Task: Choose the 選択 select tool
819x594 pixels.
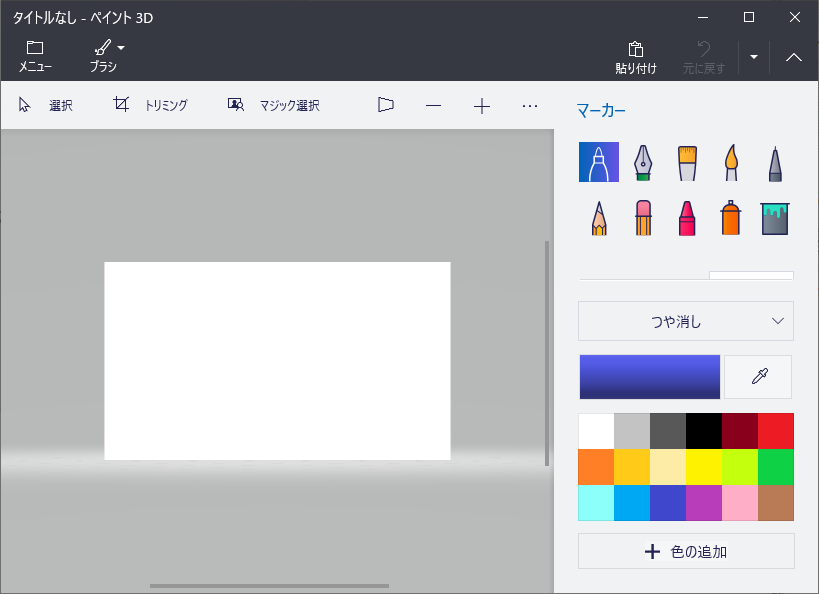Action: click(45, 105)
